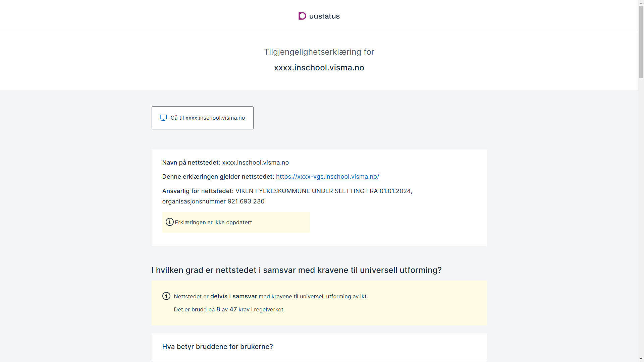The height and width of the screenshot is (362, 644).
Task: Click the 'Tilgjengelighetserklæring for' heading
Action: click(x=319, y=52)
